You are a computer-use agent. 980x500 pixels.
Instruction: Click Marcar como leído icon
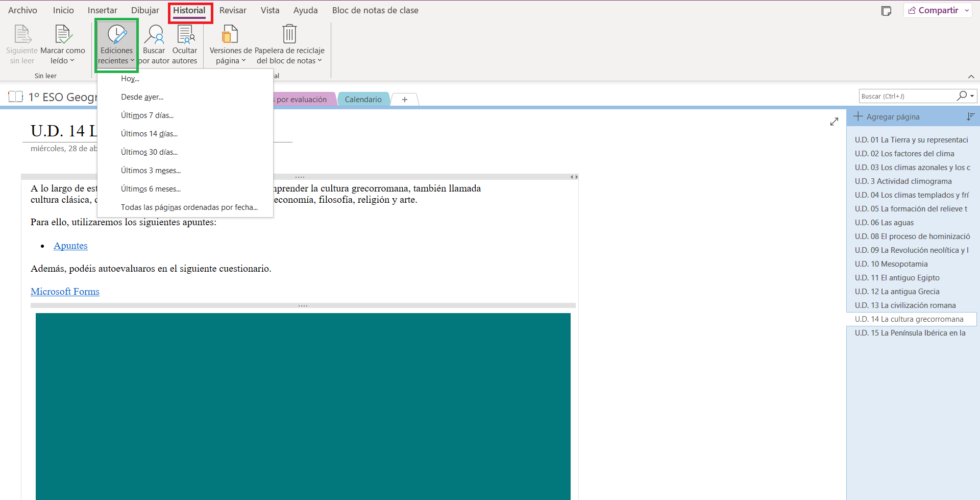[63, 34]
